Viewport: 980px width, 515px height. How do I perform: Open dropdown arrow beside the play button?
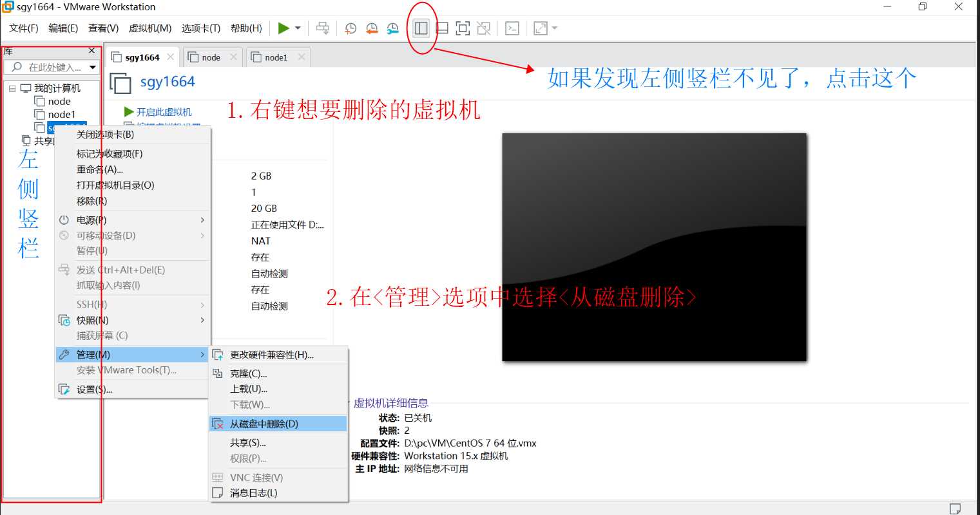point(298,28)
